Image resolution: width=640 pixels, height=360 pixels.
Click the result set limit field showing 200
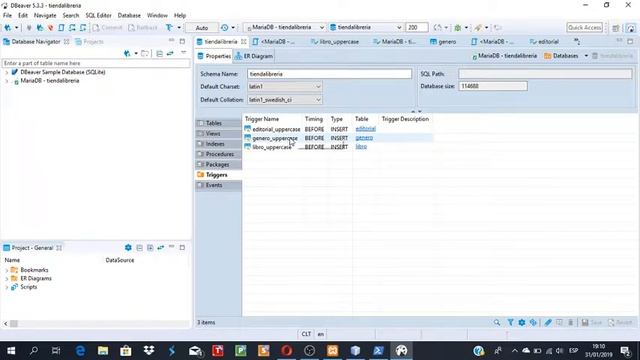click(416, 27)
